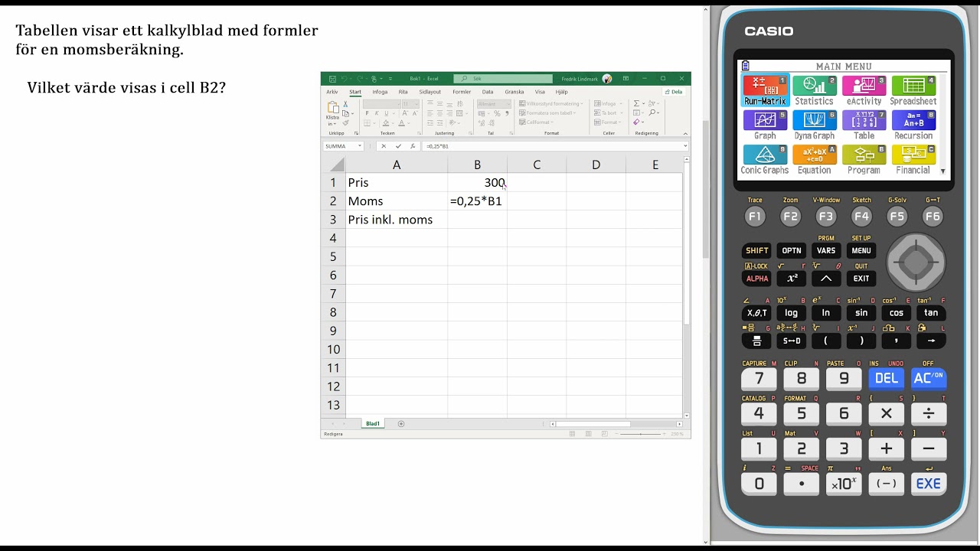The height and width of the screenshot is (551, 980).
Task: Click the calculator DEL key
Action: [886, 378]
